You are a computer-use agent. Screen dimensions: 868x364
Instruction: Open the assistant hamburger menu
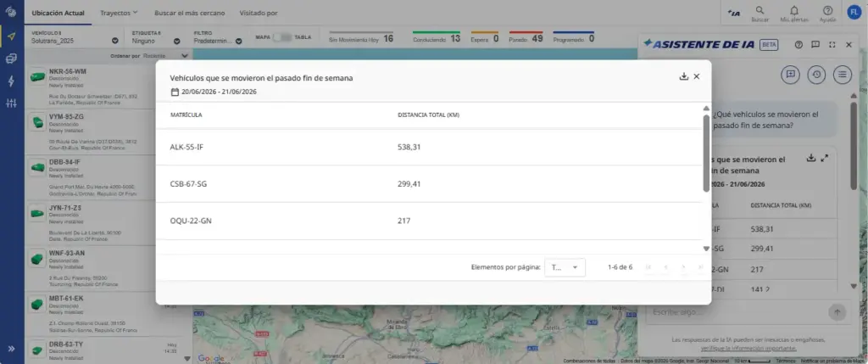pos(843,74)
